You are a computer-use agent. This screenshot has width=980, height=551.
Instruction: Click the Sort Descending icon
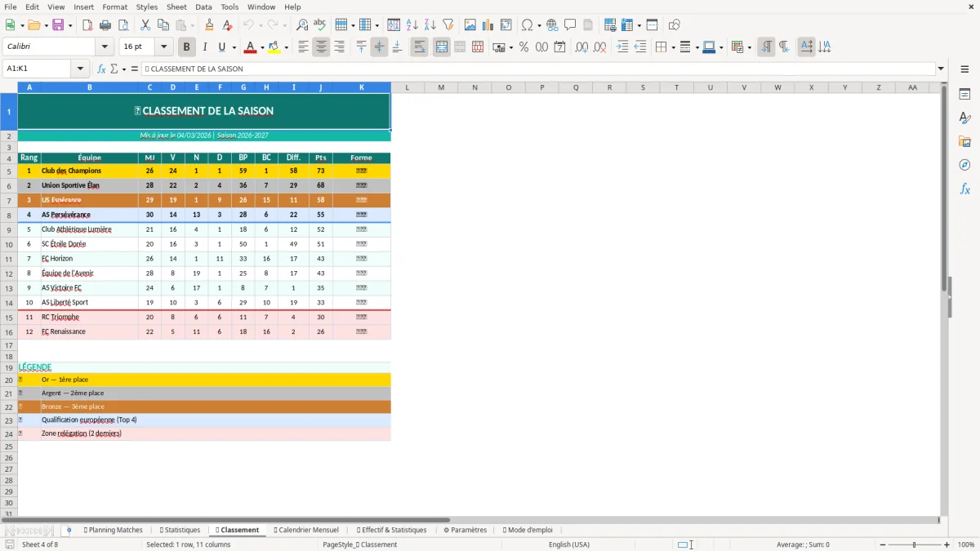point(430,25)
